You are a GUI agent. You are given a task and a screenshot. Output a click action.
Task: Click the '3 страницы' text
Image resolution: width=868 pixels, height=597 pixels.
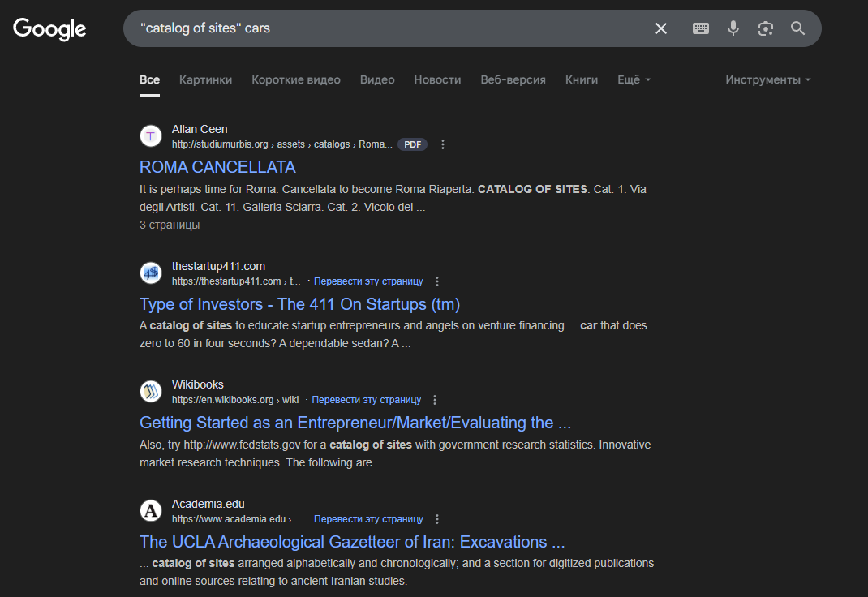pyautogui.click(x=170, y=225)
